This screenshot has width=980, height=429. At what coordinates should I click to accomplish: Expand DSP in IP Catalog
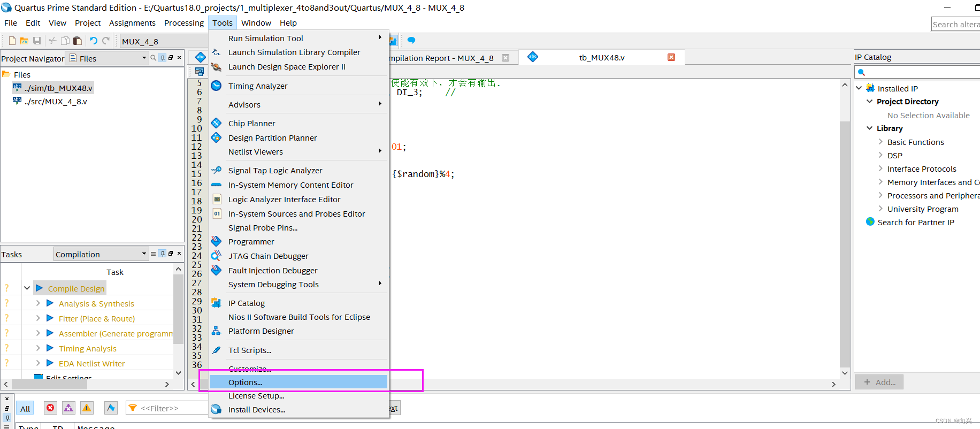[881, 155]
